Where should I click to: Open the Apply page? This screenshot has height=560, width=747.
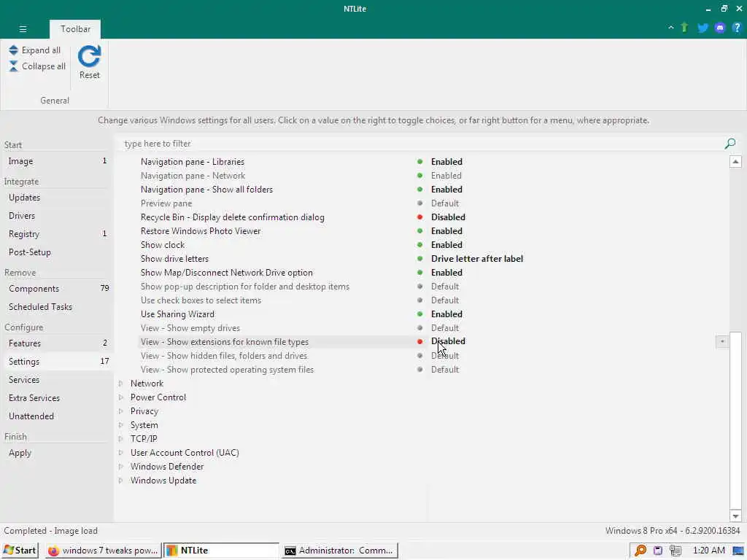pos(56,453)
